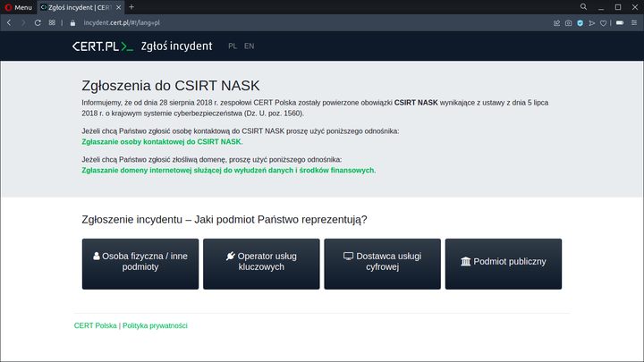Choose Dostawca usługi cyfrowej
The image size is (644, 362).
(383, 264)
